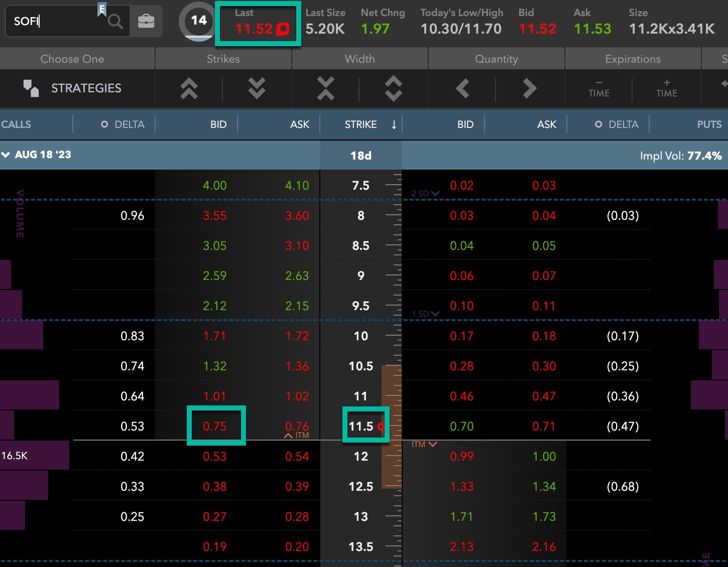Click the 16.5K call volume bar
This screenshot has height=567, width=728.
pos(35,456)
